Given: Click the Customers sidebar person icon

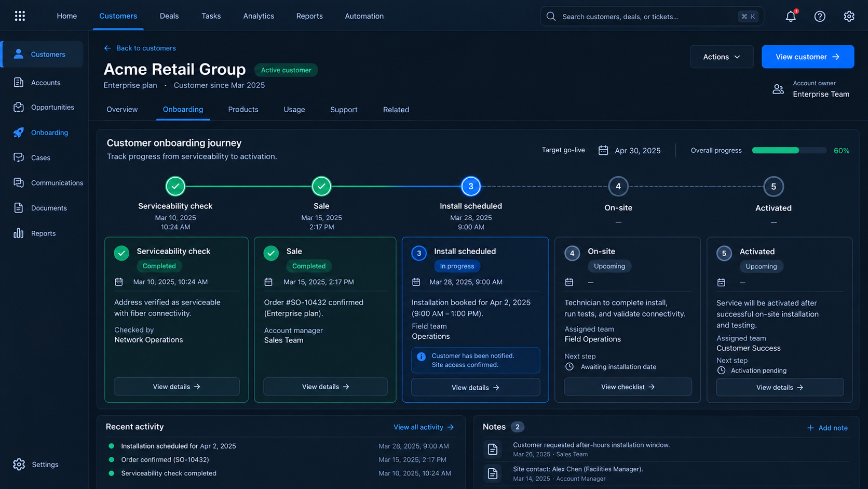Looking at the screenshot, I should (19, 54).
